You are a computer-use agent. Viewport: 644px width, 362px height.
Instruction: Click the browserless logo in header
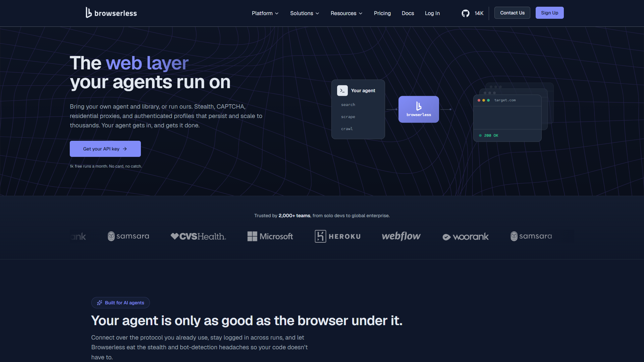(111, 13)
